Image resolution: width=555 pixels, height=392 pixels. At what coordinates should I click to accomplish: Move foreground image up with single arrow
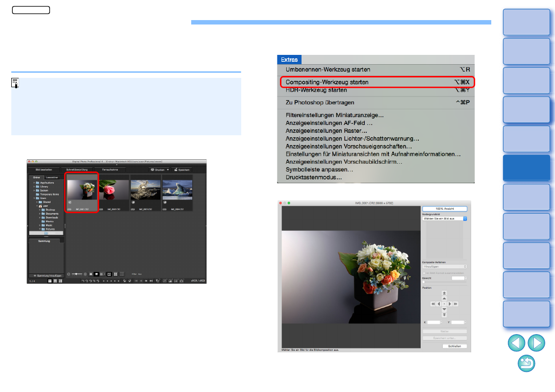[444, 298]
